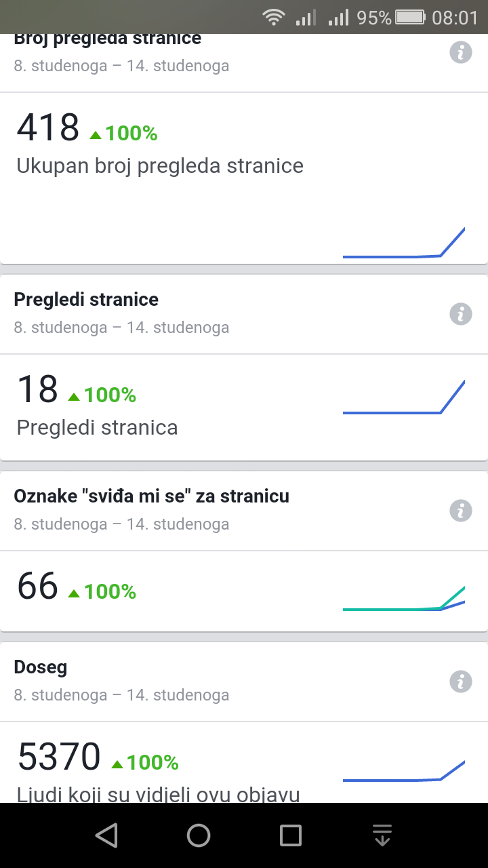
Task: Open recent apps square button
Action: click(291, 835)
